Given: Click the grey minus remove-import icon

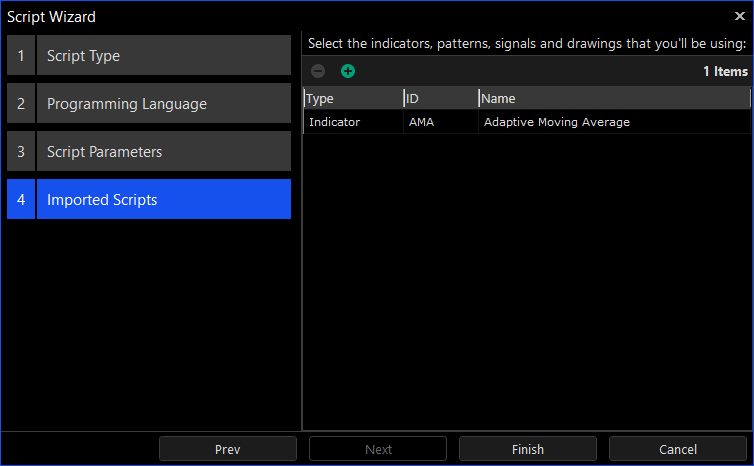Looking at the screenshot, I should [x=318, y=71].
